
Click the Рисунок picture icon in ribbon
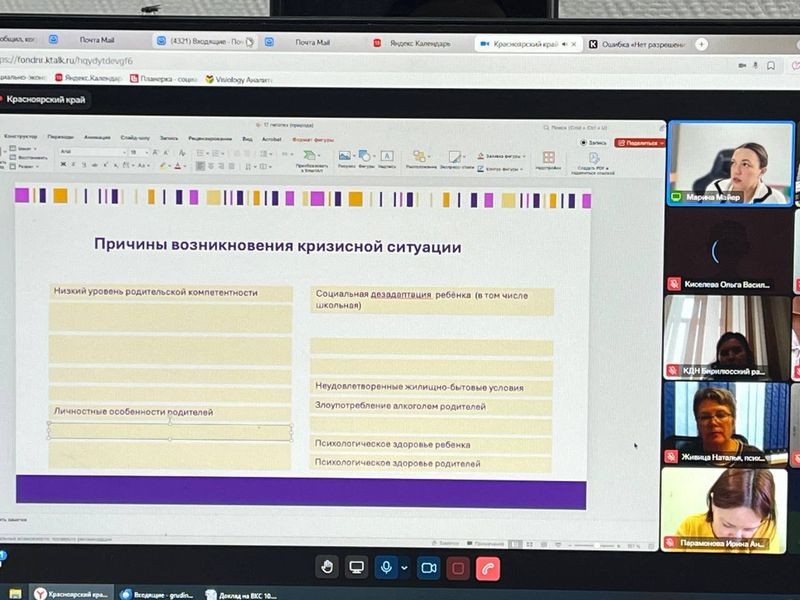tap(345, 158)
